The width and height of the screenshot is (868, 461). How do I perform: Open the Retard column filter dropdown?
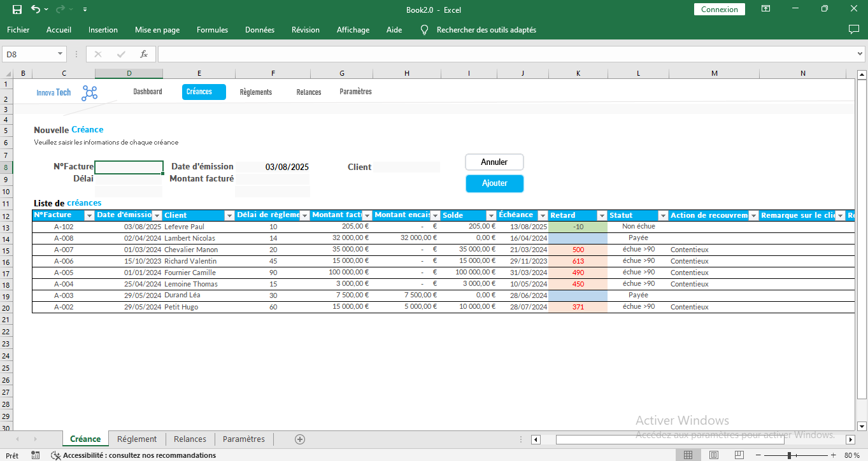(602, 216)
